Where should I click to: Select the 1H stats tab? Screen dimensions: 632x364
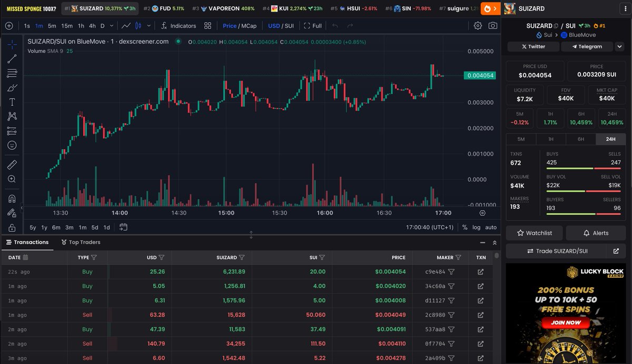551,139
